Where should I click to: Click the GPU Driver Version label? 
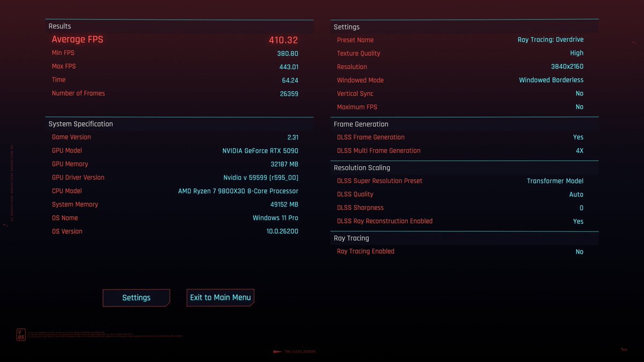[78, 178]
